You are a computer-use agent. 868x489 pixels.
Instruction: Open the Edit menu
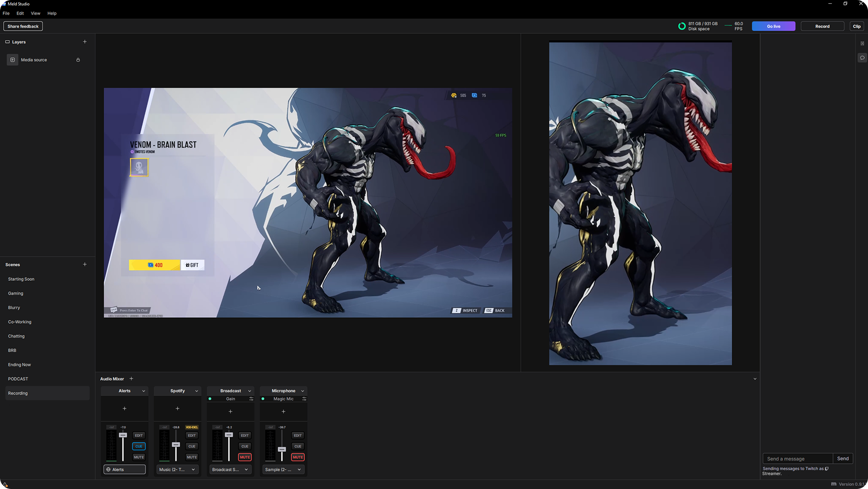pyautogui.click(x=20, y=13)
